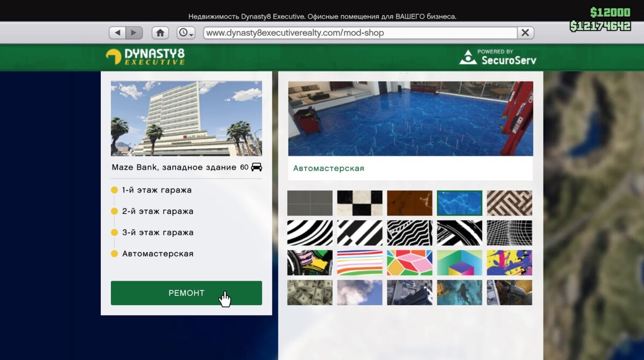This screenshot has height=360, width=644.
Task: Choose the orange-brown marble floor swatch
Action: pyautogui.click(x=409, y=203)
